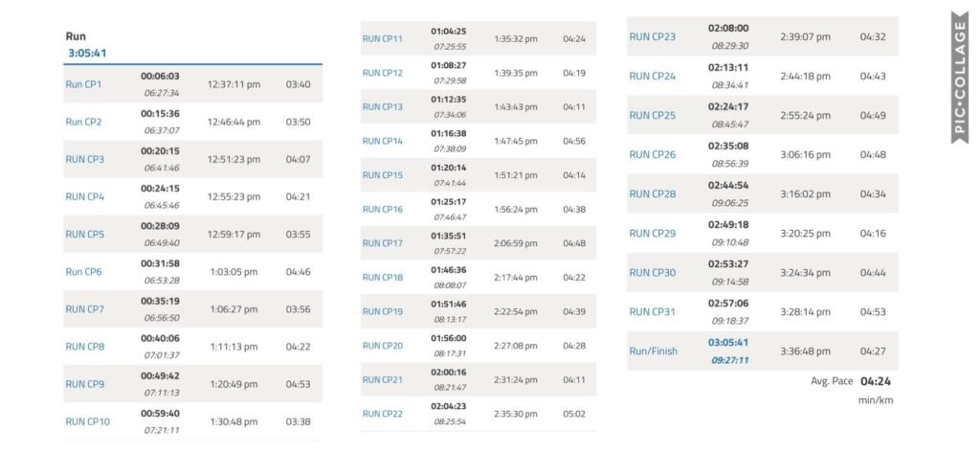
Task: Select the RUN CP28 checkpoint link
Action: [652, 193]
